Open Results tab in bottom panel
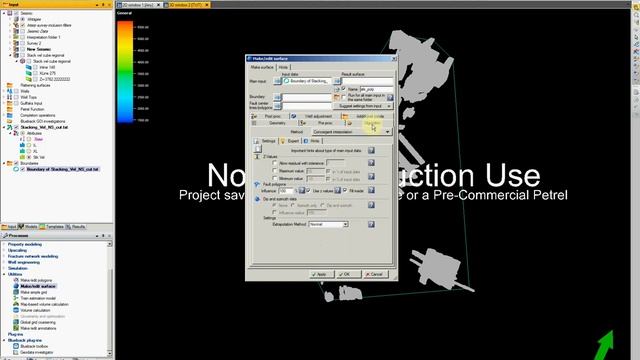This screenshot has height=360, width=640. point(76,227)
